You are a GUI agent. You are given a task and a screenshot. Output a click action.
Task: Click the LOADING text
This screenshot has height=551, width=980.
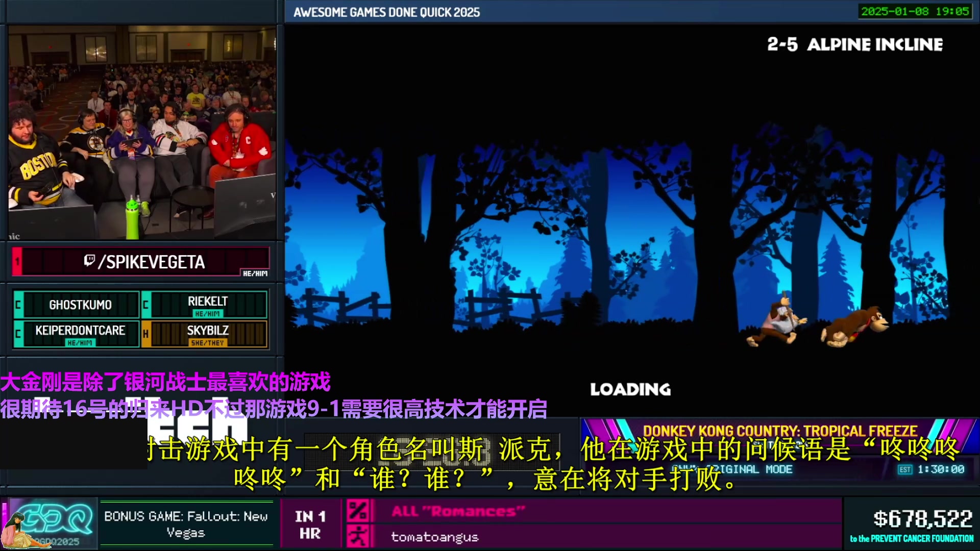[630, 389]
